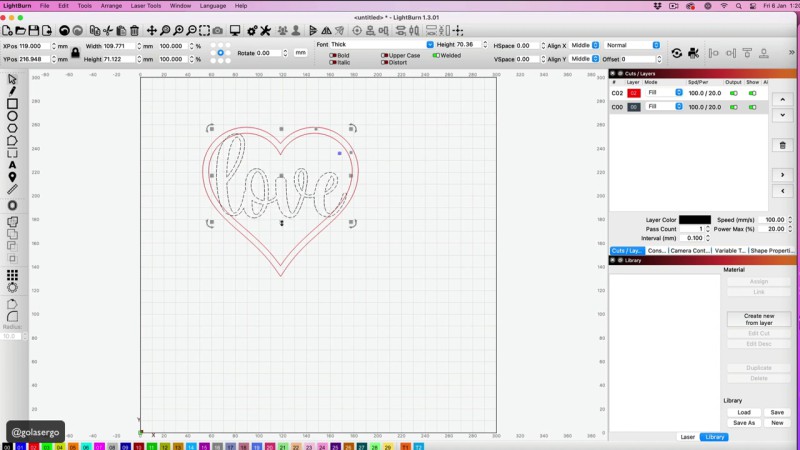The image size is (800, 450).
Task: Click the camera capture icon in toolbar
Action: click(x=217, y=31)
